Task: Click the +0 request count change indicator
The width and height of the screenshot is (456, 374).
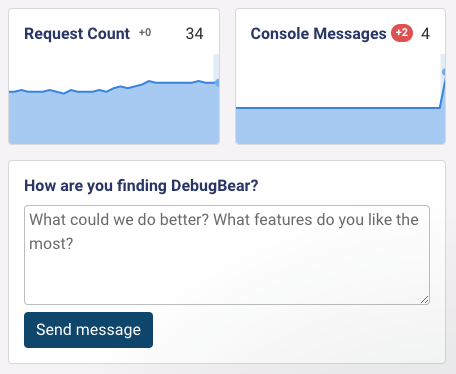Action: pyautogui.click(x=145, y=33)
